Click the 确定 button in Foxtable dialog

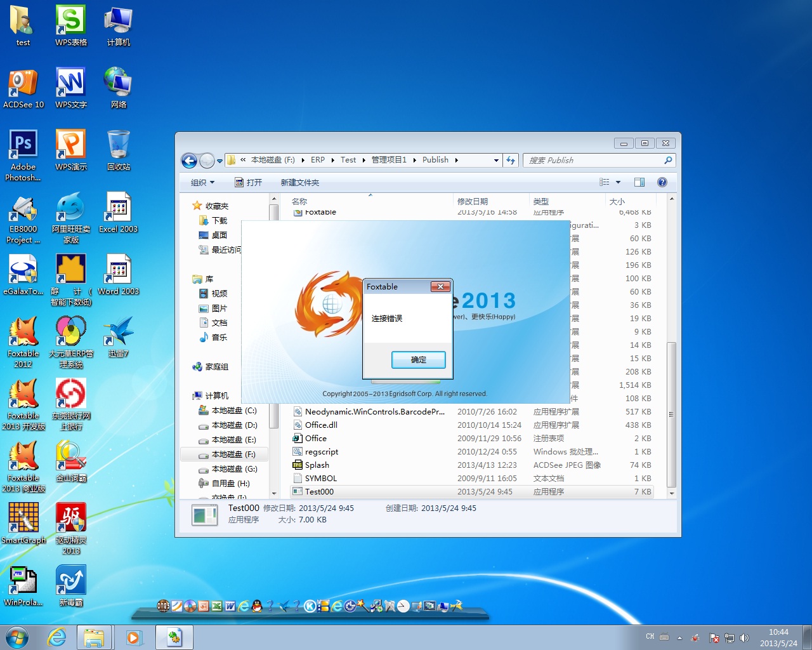(418, 360)
